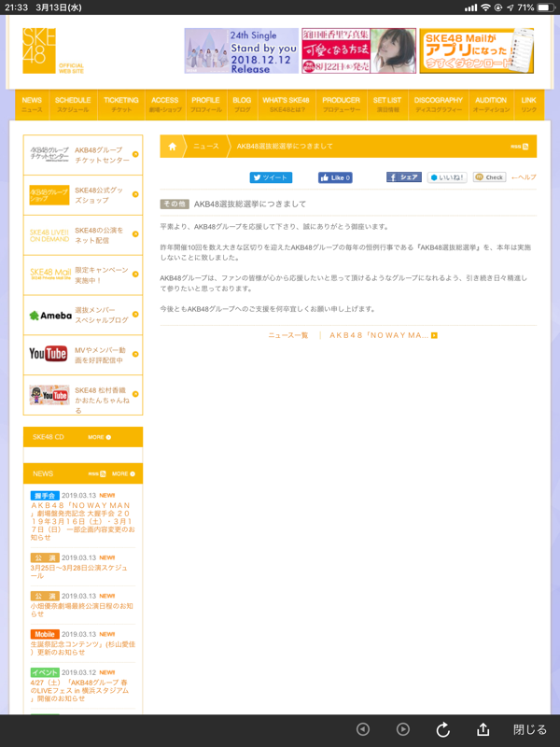This screenshot has width=560, height=747.
Task: Reload the page with refresh icon
Action: tap(442, 729)
